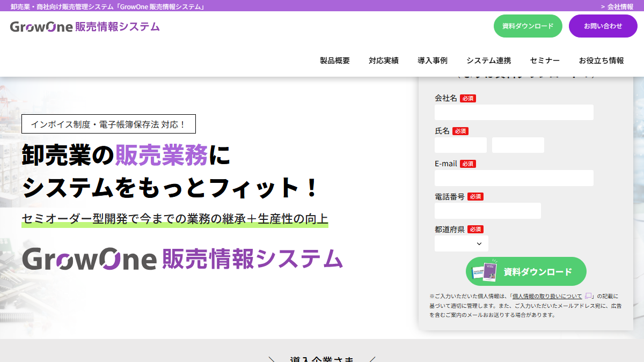Submit form with 資料ダウンロード button
The width and height of the screenshot is (644, 362).
(526, 271)
